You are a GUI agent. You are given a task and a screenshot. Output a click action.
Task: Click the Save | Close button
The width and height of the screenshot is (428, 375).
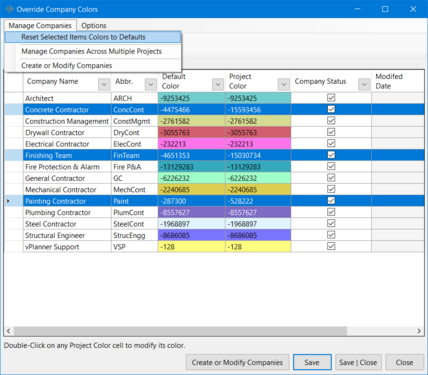pos(358,362)
